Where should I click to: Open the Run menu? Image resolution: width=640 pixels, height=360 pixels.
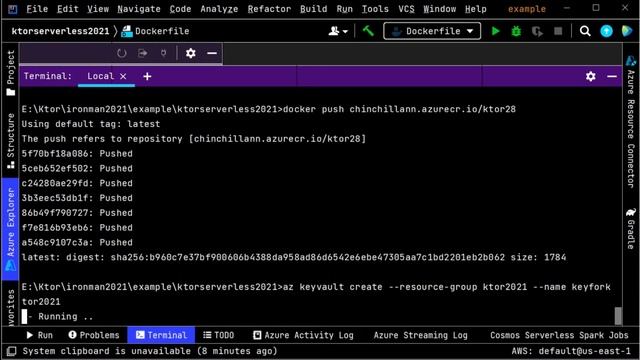coord(344,9)
